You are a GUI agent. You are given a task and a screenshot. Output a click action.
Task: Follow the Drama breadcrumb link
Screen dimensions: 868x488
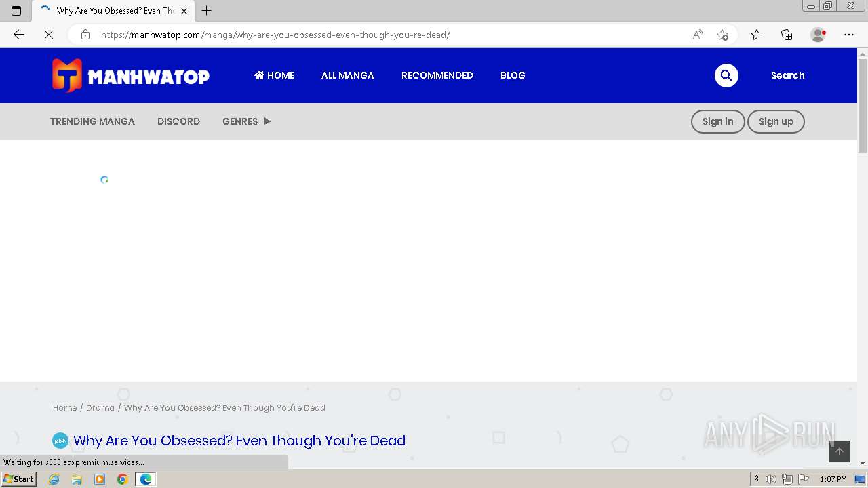100,408
